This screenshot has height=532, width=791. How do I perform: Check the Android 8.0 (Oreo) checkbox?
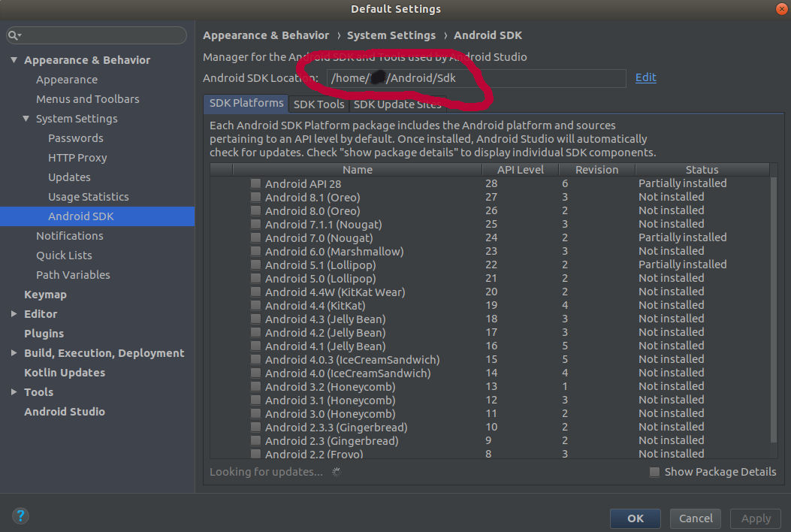click(255, 210)
